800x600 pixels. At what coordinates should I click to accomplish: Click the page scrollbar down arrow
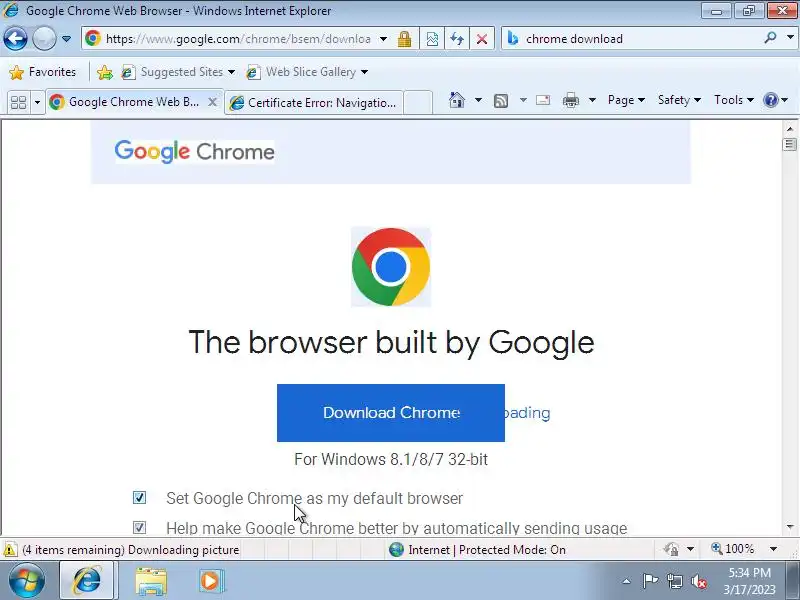(790, 527)
